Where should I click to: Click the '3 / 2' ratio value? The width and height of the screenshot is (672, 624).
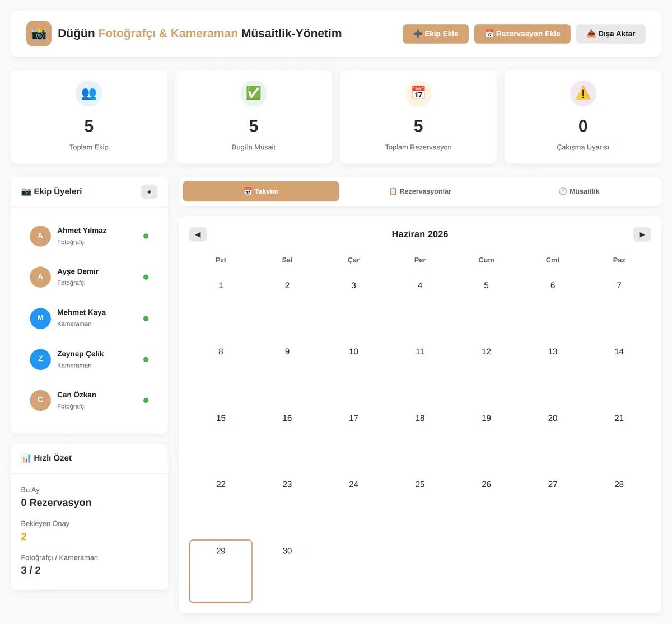[x=31, y=570]
